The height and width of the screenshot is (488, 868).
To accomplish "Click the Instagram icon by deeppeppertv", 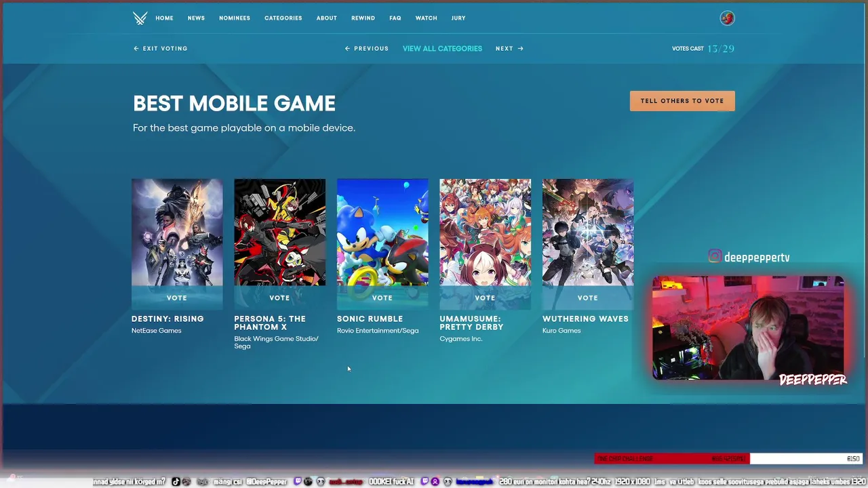I will (715, 256).
